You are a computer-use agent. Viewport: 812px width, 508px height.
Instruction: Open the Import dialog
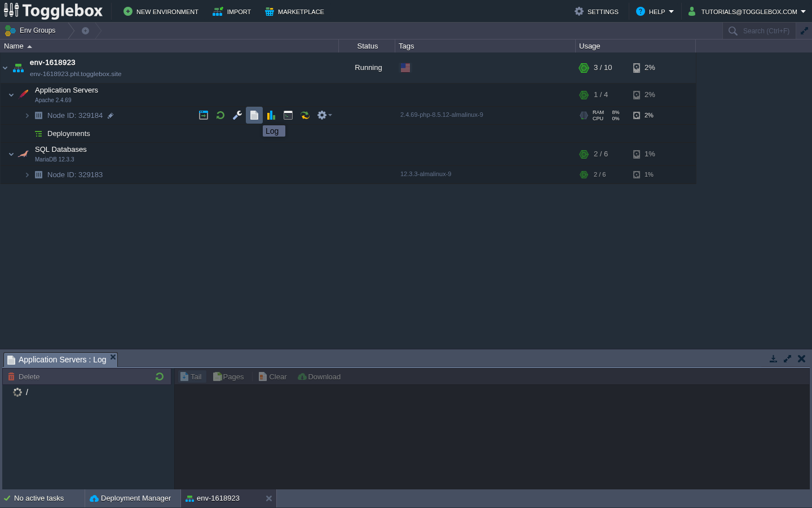232,11
